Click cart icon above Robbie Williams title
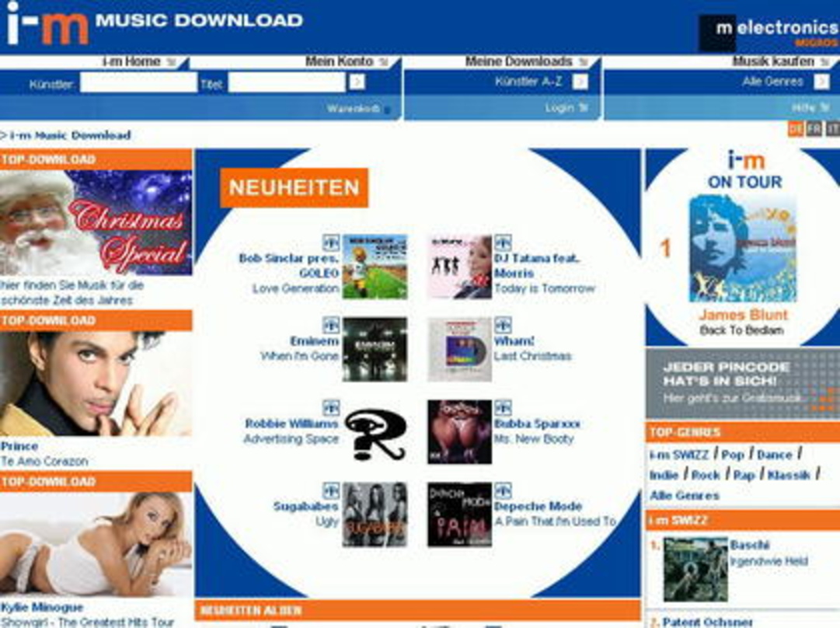840x628 pixels. click(330, 408)
